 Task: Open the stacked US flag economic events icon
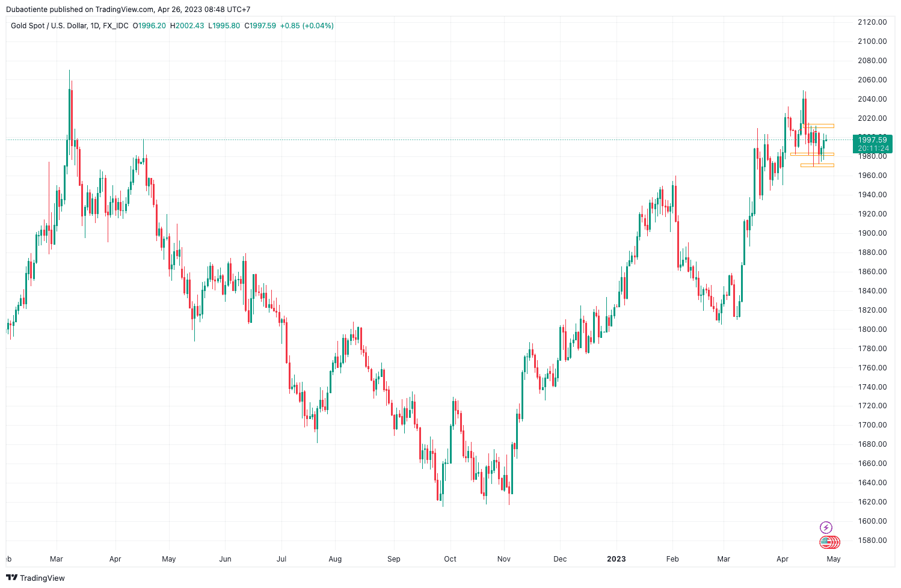[829, 542]
